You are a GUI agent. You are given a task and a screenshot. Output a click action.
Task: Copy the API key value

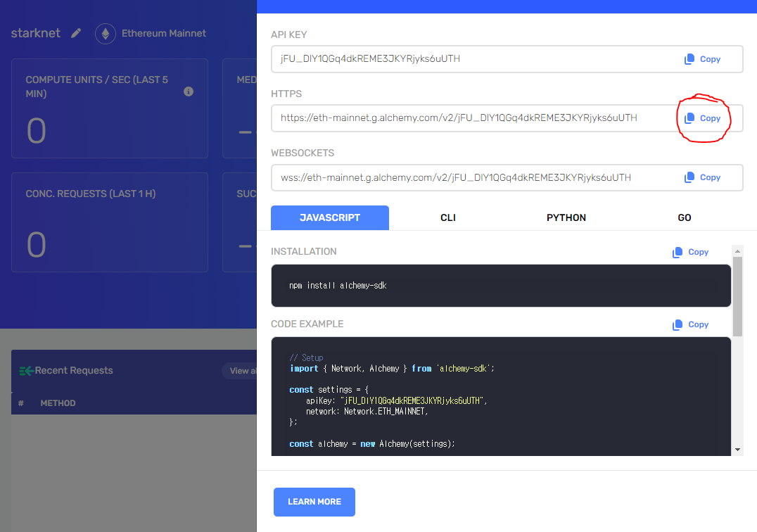tap(702, 59)
